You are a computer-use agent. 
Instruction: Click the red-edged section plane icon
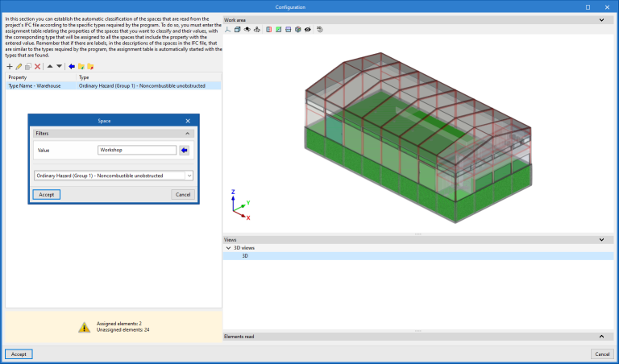[269, 30]
